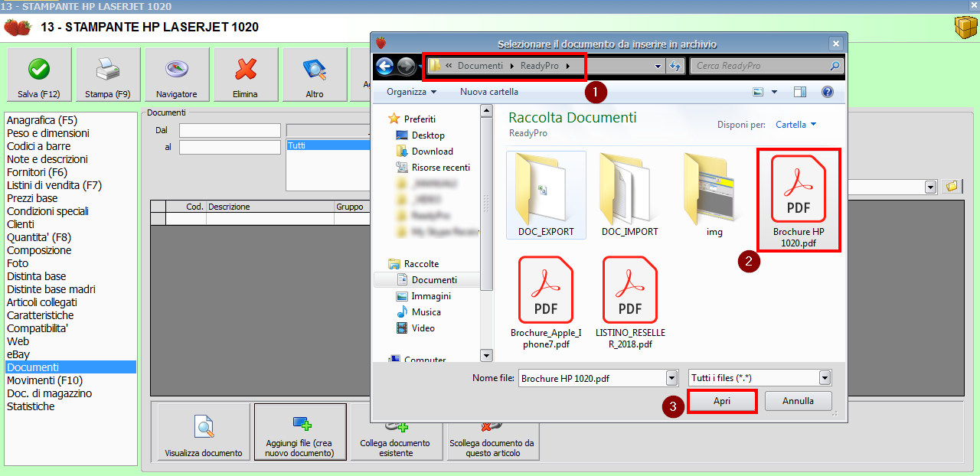Screen dimensions: 980x476
Task: Click the Dal date input field
Action: [x=230, y=131]
